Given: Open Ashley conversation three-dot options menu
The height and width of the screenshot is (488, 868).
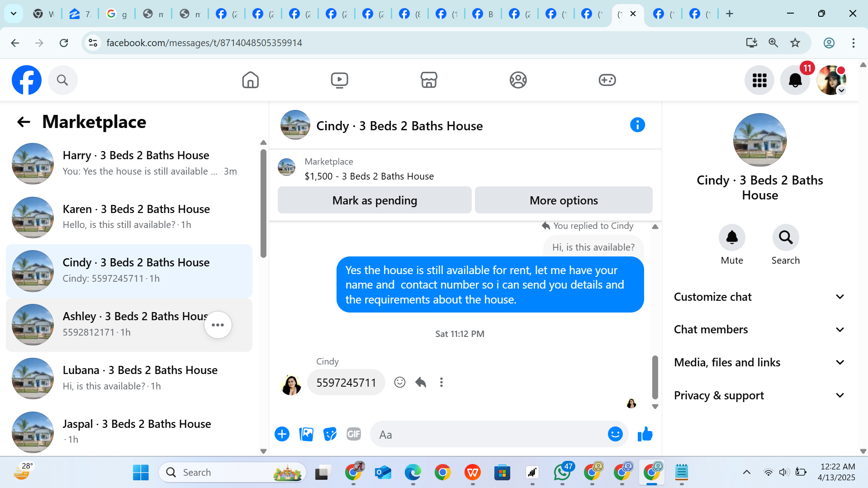Looking at the screenshot, I should [x=218, y=325].
